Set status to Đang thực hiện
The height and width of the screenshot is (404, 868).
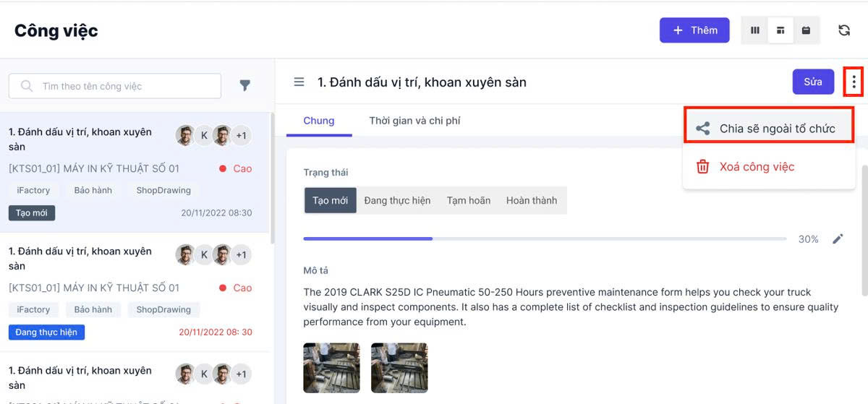(x=397, y=200)
